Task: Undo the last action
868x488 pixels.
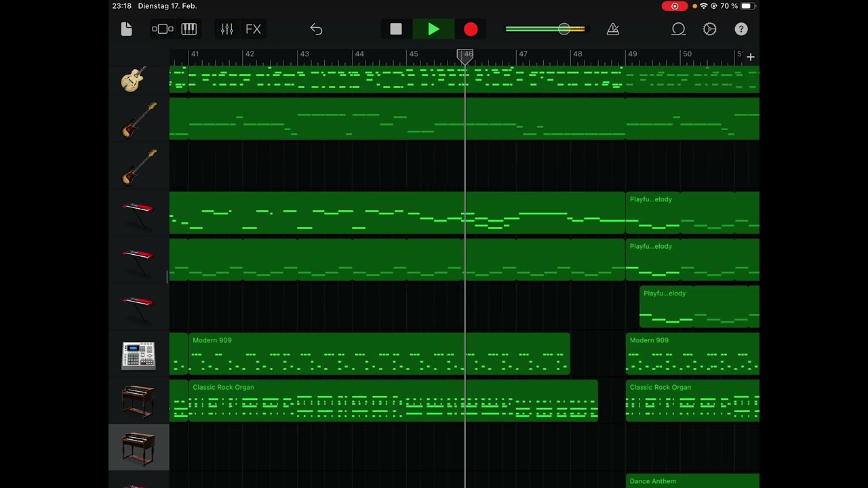Action: 316,29
